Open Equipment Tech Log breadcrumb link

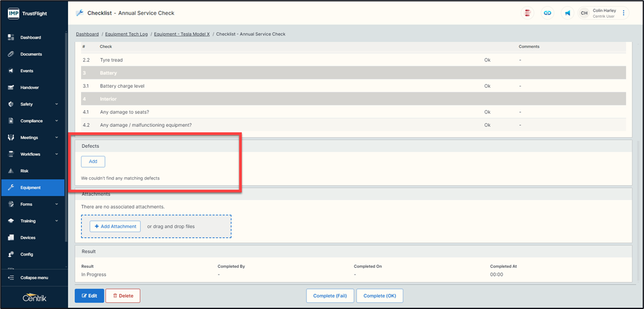[x=126, y=34]
